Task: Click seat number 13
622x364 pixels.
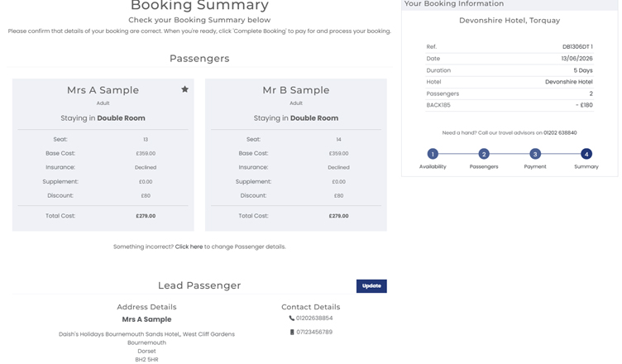Action: tap(146, 139)
